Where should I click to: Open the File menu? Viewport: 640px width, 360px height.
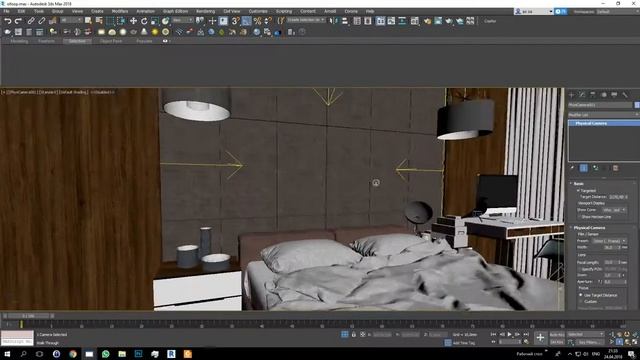coord(7,11)
